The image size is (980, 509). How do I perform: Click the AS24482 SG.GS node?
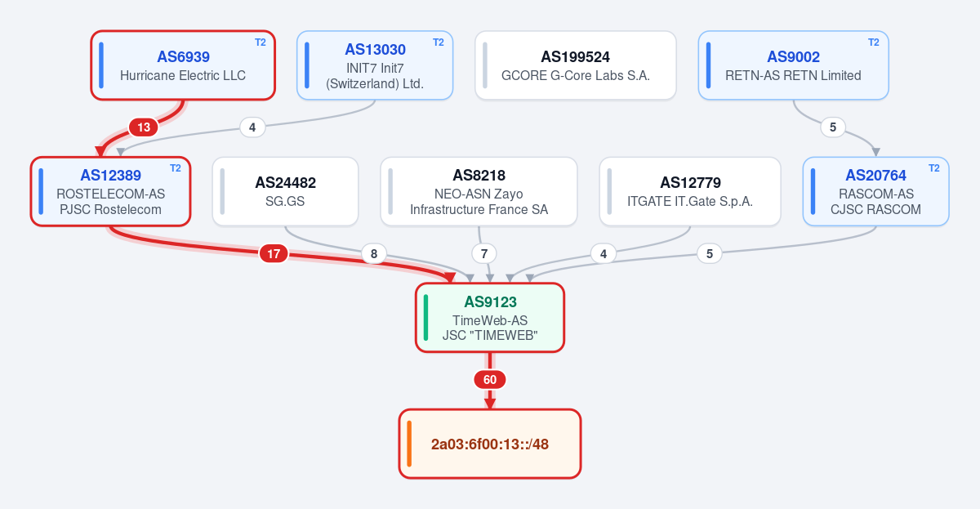[285, 191]
